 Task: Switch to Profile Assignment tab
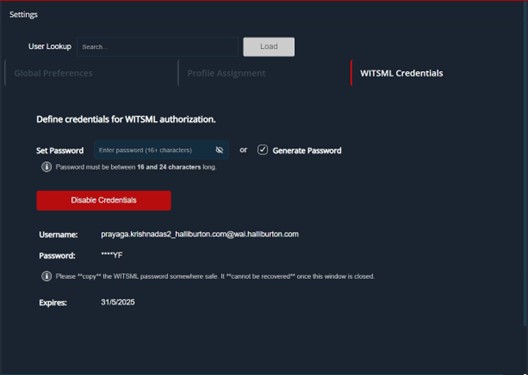(x=226, y=73)
